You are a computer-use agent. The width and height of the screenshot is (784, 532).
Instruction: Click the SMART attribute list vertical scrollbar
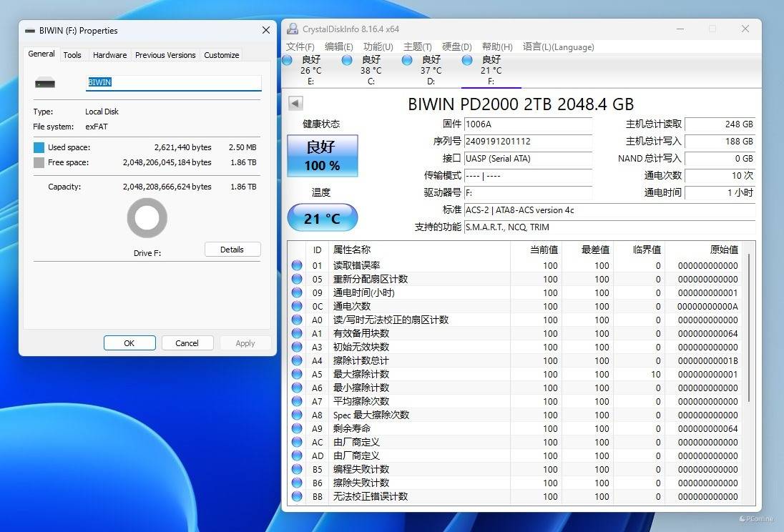749,327
